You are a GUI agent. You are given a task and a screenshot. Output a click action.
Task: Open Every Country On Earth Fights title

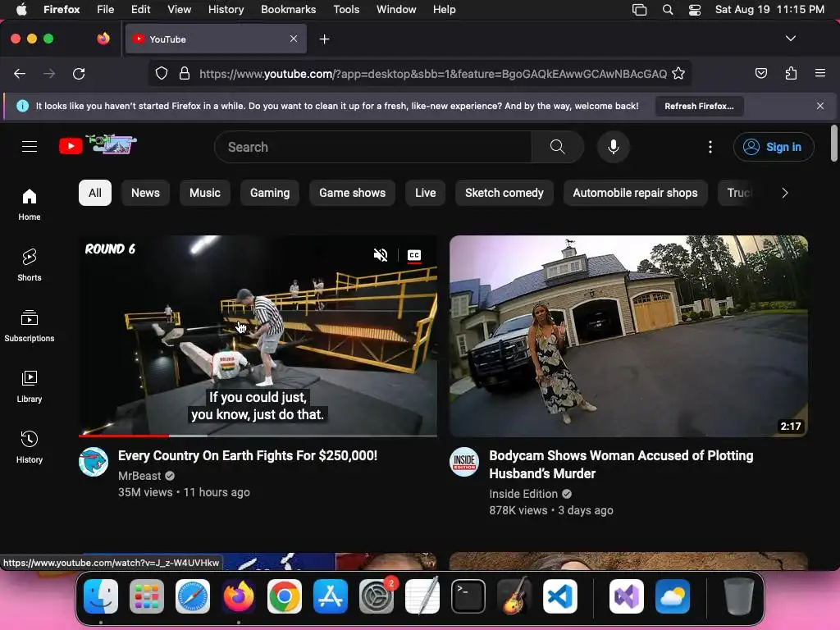[248, 456]
